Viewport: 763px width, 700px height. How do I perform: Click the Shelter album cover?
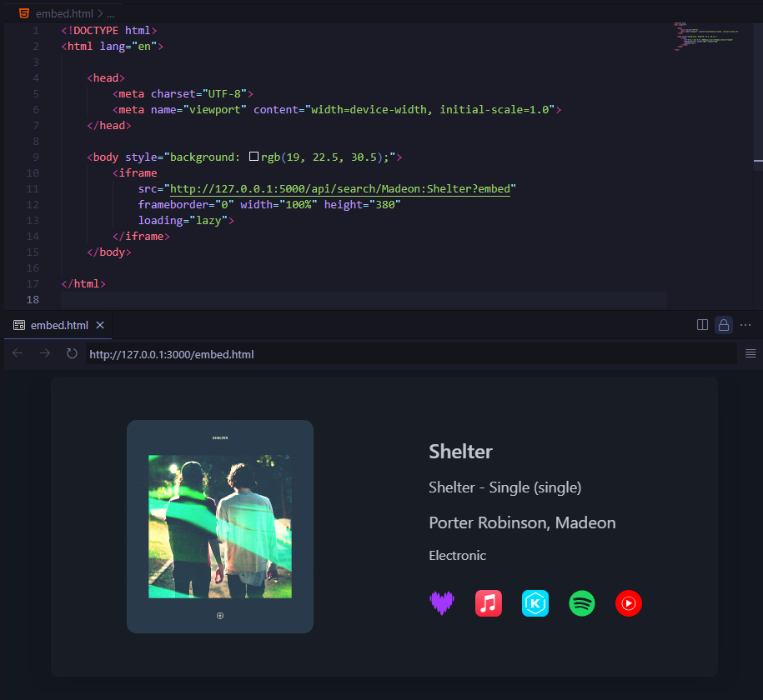point(220,527)
